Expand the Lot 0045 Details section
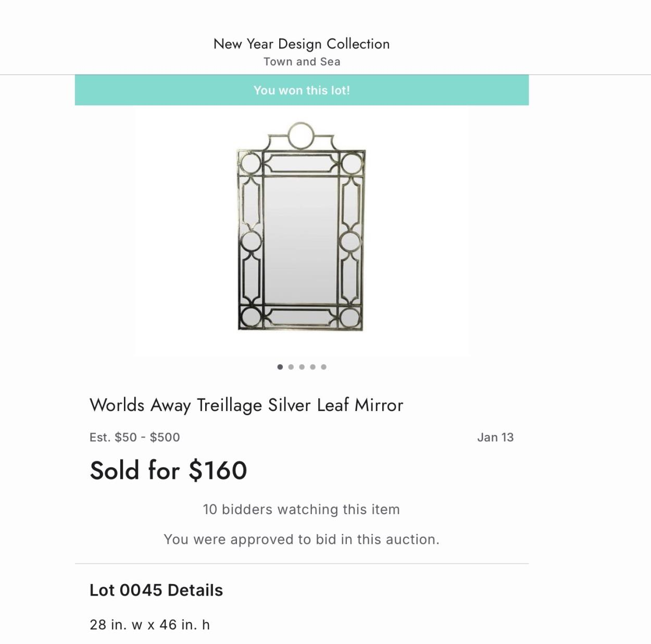 click(156, 590)
